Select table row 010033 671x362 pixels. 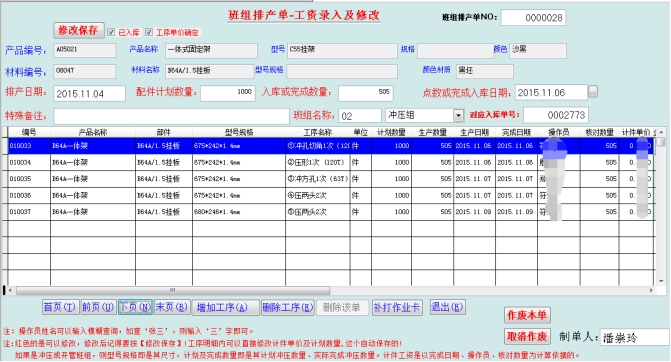330,146
